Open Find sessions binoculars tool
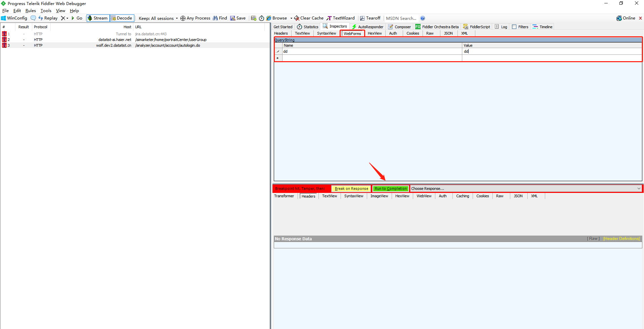Image resolution: width=644 pixels, height=329 pixels. 220,18
